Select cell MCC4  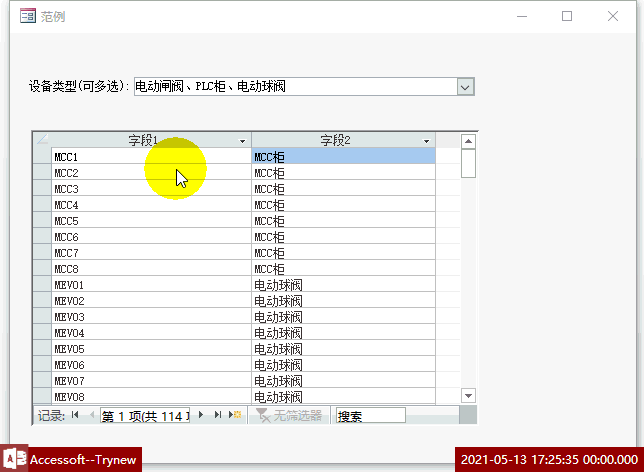pos(151,205)
